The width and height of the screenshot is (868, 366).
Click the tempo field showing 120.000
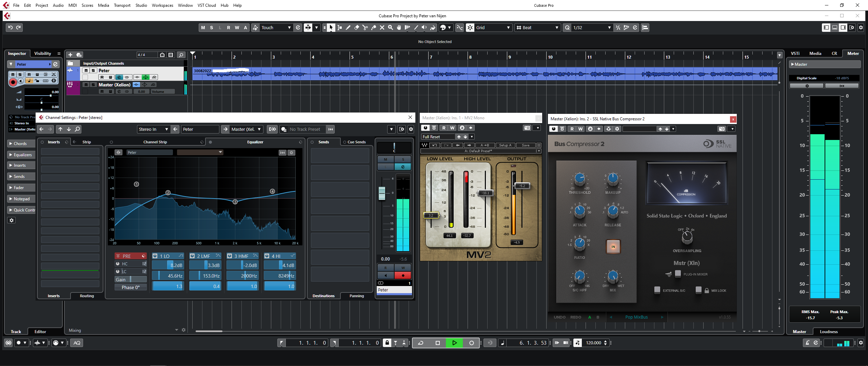pos(593,343)
